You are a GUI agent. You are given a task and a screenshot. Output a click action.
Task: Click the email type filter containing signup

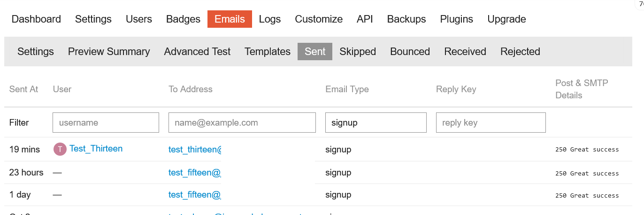(376, 122)
